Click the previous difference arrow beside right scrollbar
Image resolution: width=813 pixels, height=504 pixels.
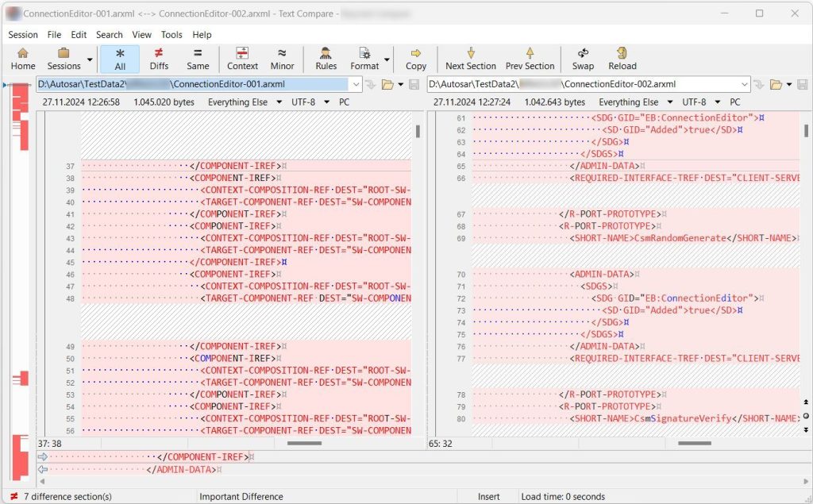806,402
